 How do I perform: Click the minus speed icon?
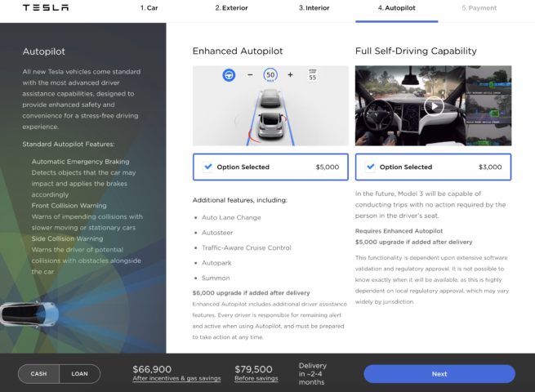pyautogui.click(x=250, y=74)
